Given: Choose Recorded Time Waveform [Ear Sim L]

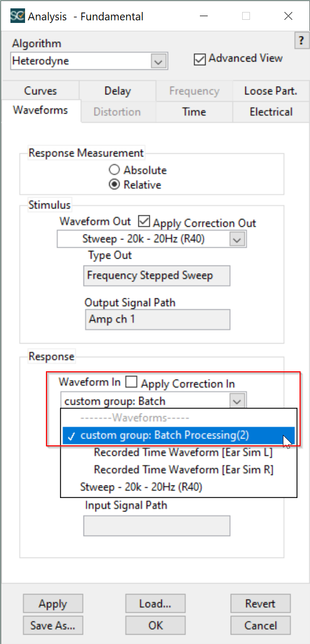Looking at the screenshot, I should pos(183,453).
